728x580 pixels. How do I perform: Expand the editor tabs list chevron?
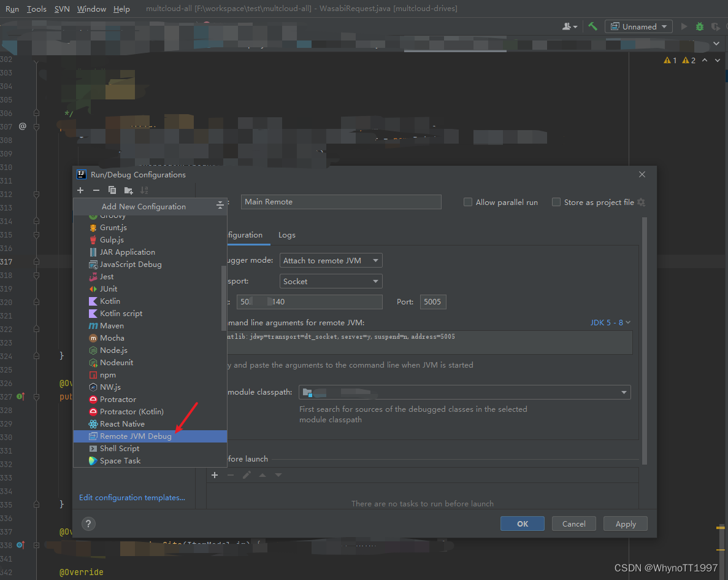(716, 43)
